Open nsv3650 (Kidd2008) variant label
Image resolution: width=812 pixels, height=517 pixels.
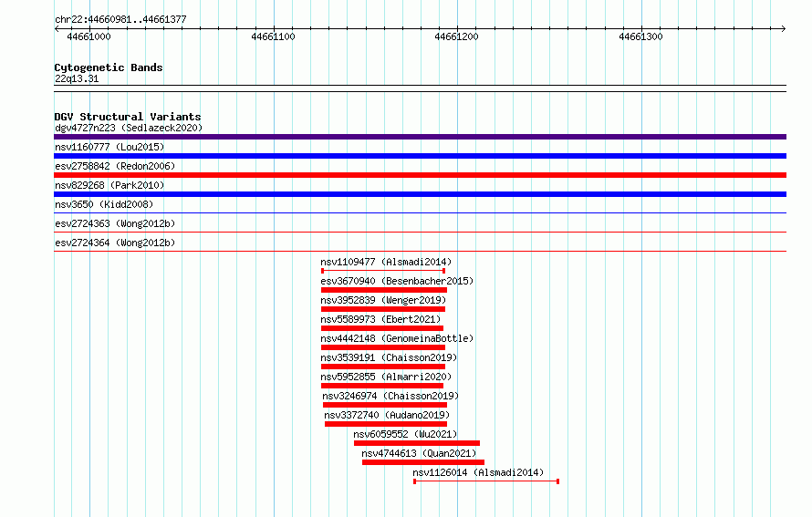click(104, 204)
